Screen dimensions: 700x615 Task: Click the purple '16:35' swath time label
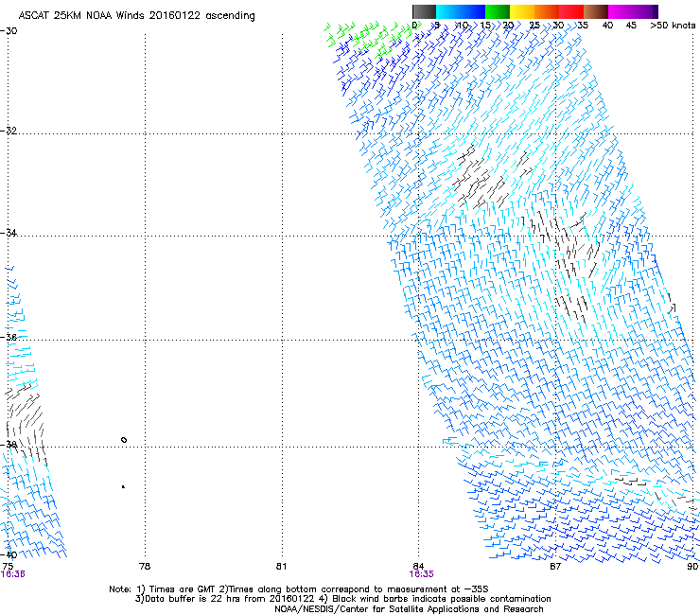tap(422, 574)
